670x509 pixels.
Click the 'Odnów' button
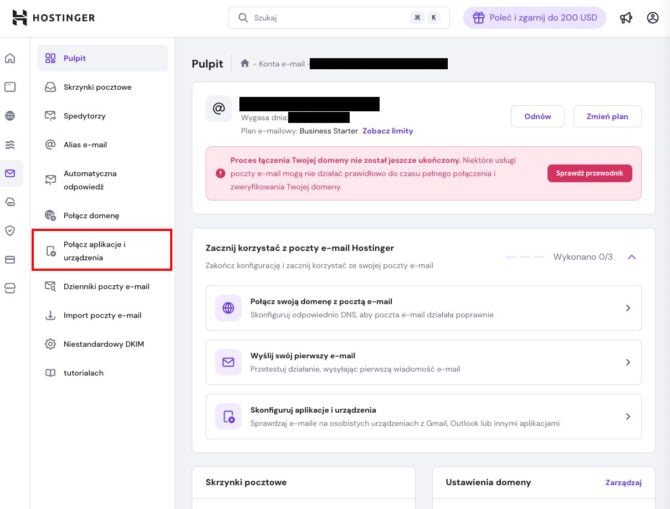[537, 116]
